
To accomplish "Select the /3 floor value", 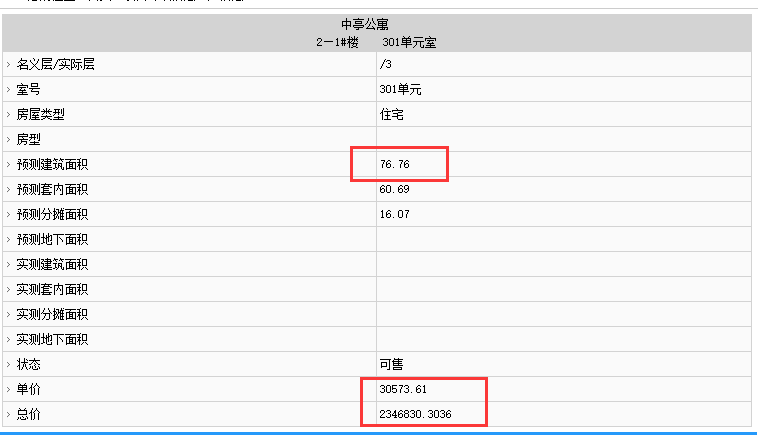I will coord(386,64).
